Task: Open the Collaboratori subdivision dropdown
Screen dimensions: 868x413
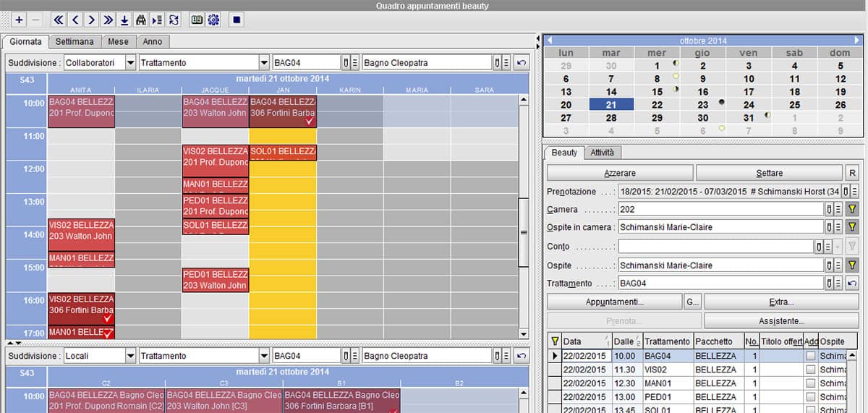Action: pyautogui.click(x=130, y=63)
